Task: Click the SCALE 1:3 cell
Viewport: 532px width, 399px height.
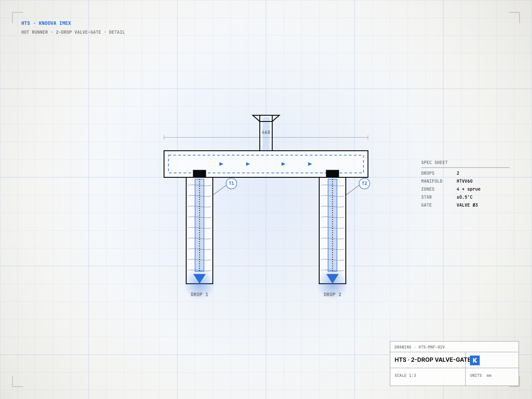Action: tap(428, 377)
